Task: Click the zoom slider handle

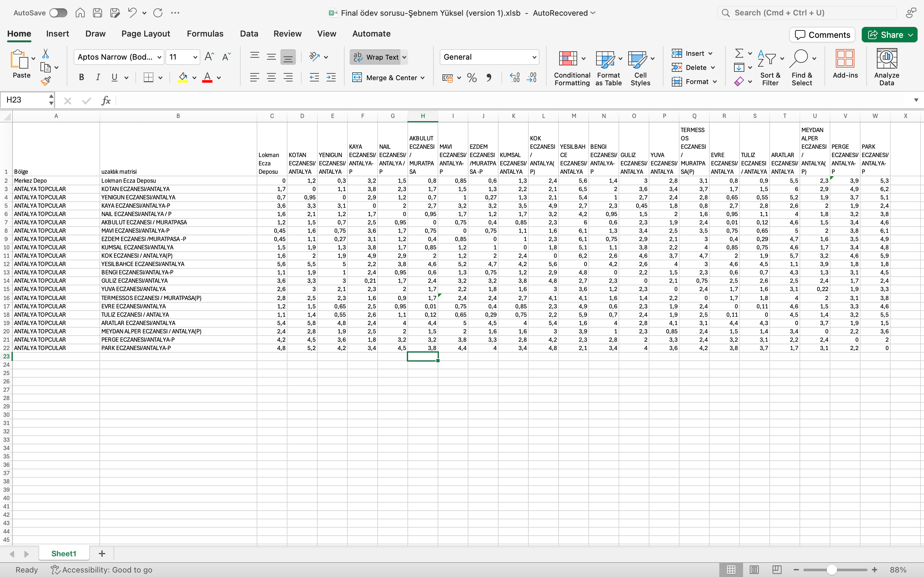Action: (832, 570)
